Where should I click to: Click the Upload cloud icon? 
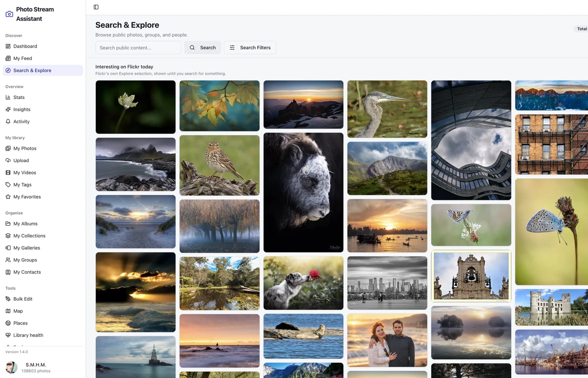pyautogui.click(x=8, y=161)
